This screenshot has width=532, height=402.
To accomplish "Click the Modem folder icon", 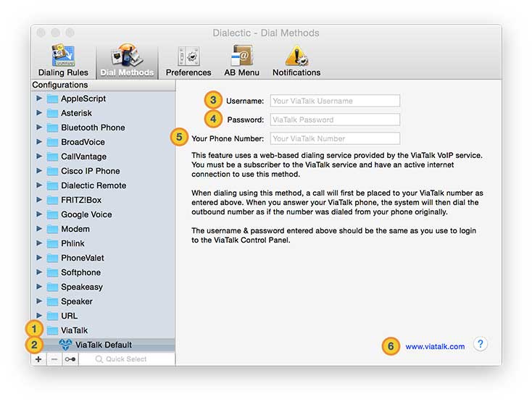I will pyautogui.click(x=52, y=229).
